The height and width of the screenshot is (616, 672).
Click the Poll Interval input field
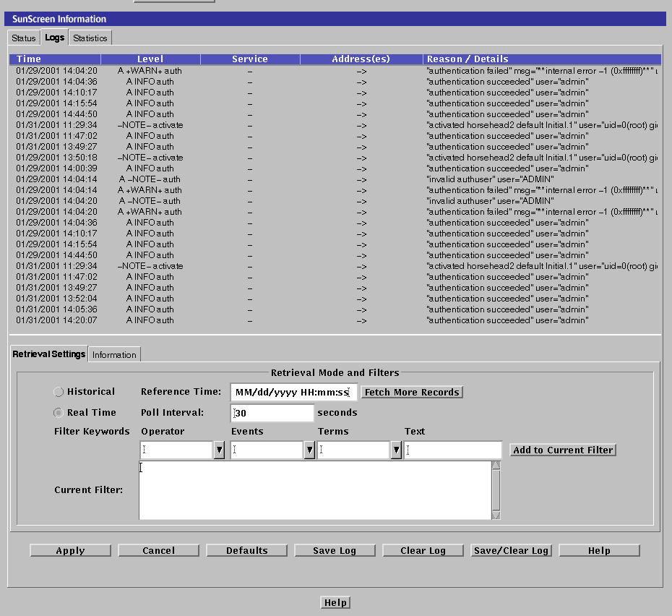point(272,413)
